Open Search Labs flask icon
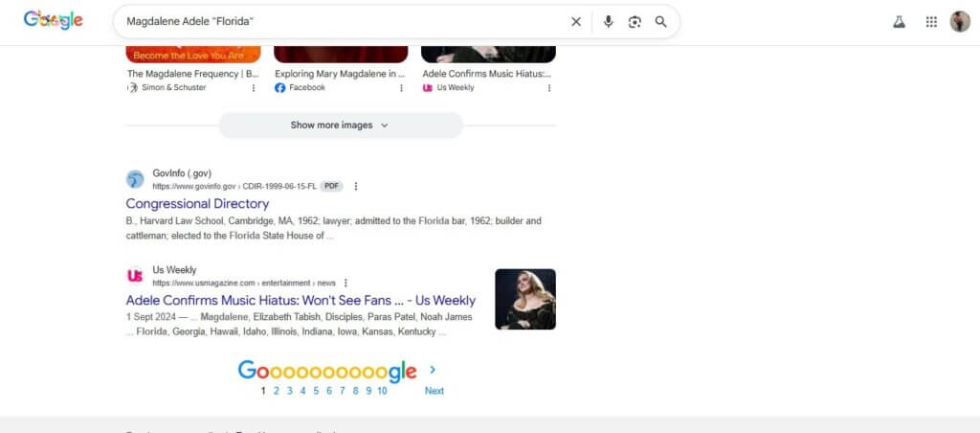This screenshot has height=433, width=980. tap(899, 22)
